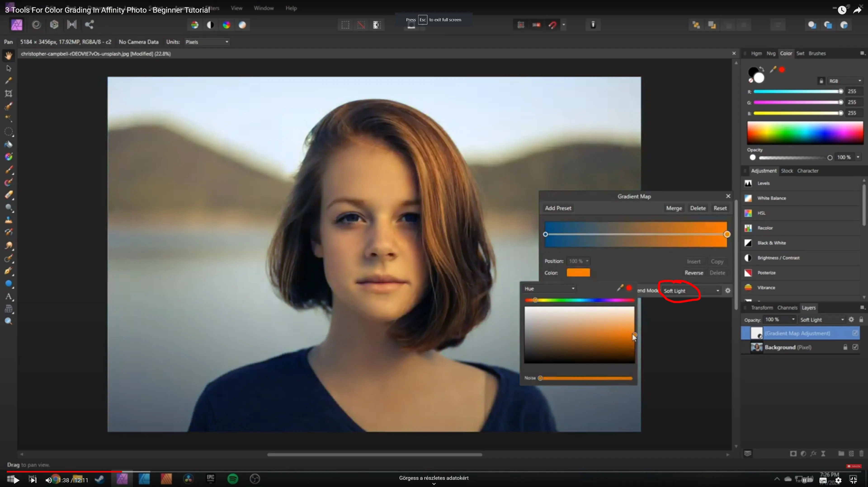Select the Crop tool in left toolbar
868x487 pixels.
pos(8,93)
